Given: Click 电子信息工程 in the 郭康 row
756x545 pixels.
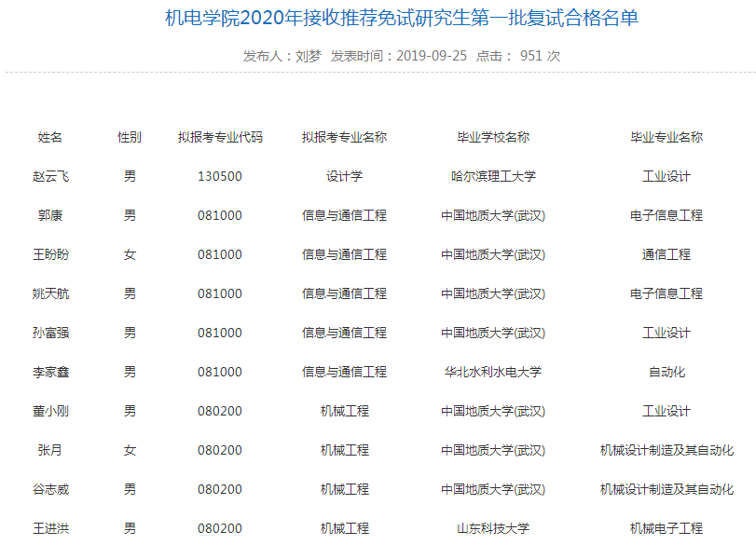Looking at the screenshot, I should pos(667,215).
